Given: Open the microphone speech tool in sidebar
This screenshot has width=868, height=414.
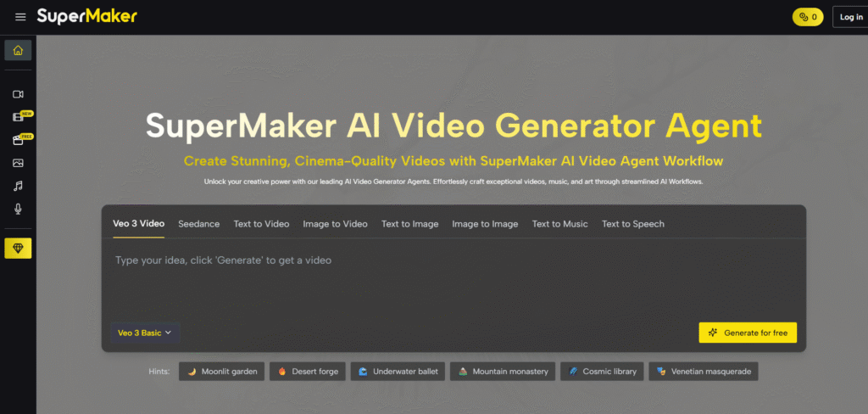Looking at the screenshot, I should click(x=18, y=209).
